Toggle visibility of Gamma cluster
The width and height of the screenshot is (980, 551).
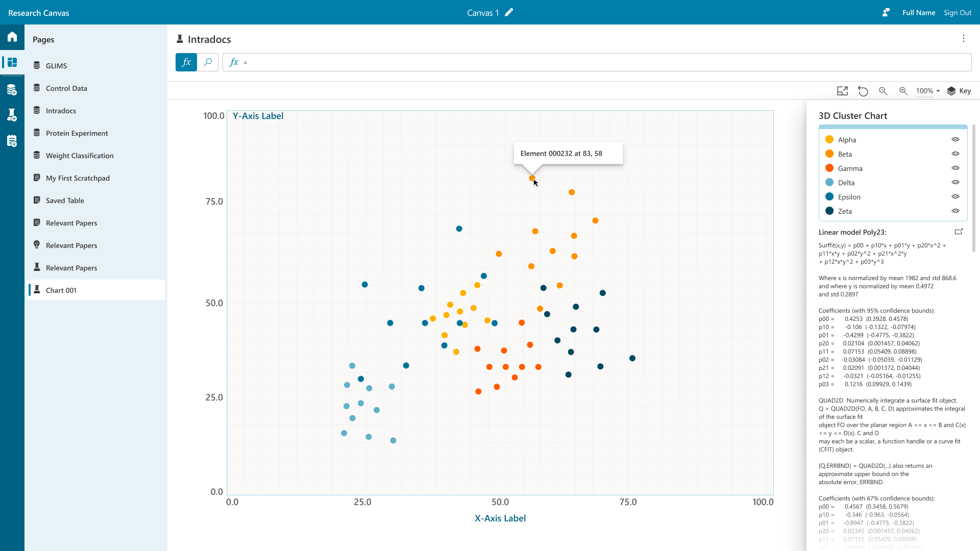coord(955,168)
